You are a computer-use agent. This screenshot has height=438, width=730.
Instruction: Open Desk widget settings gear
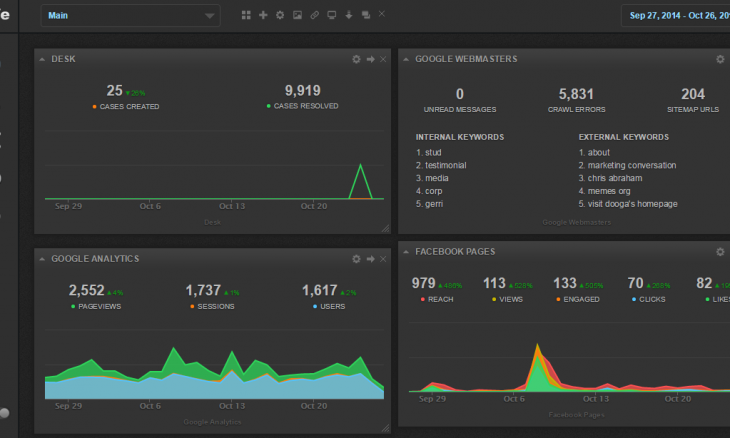click(x=356, y=60)
